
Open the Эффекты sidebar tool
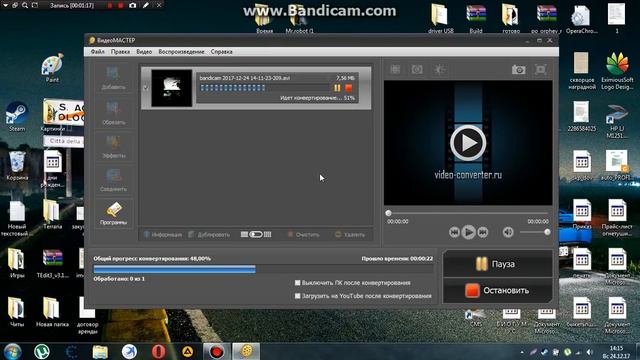click(113, 147)
